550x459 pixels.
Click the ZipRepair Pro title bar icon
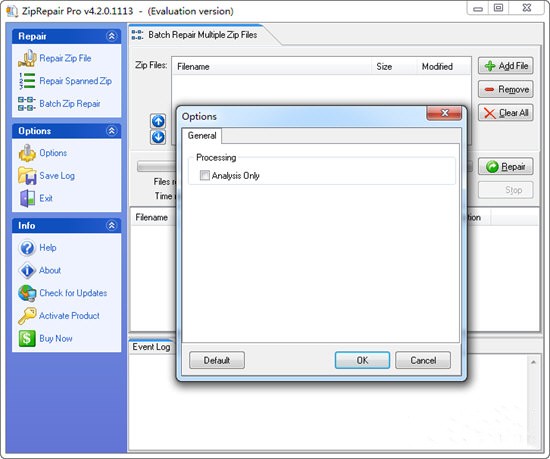click(12, 11)
